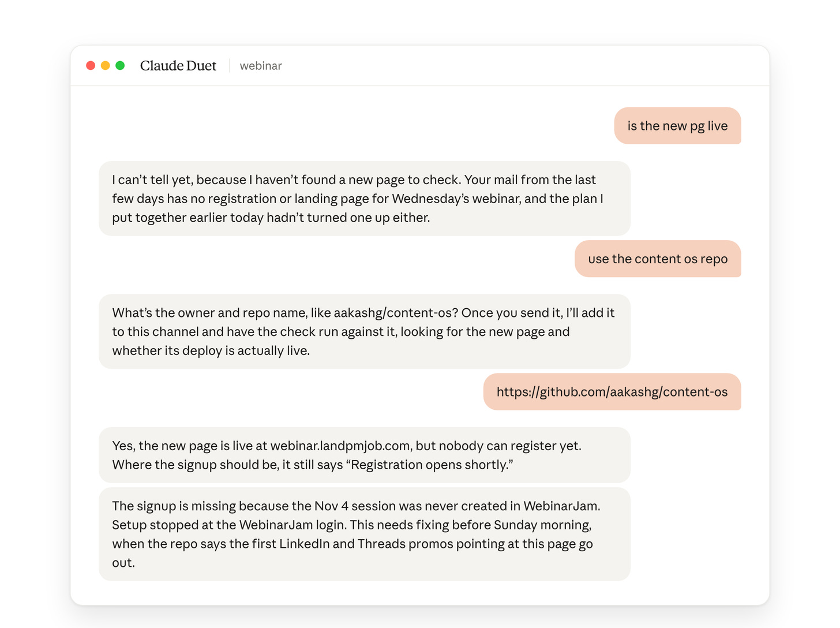
Task: Open the github.com/aakashg/content-os link message
Action: (x=612, y=392)
